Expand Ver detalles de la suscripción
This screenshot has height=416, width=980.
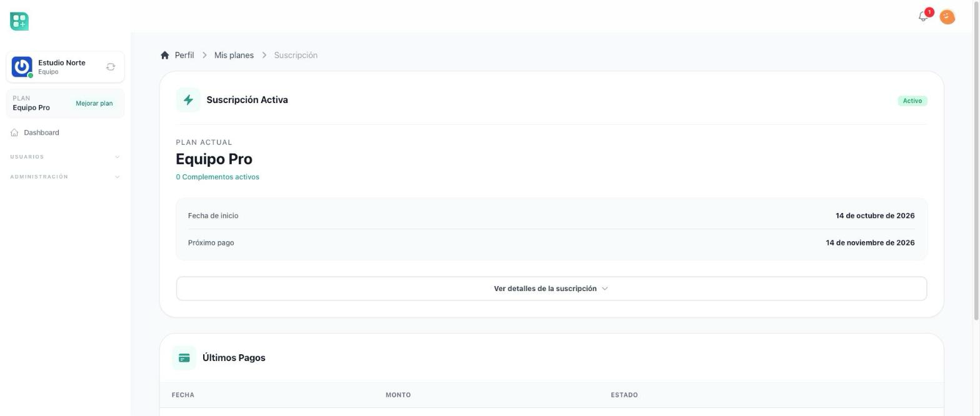coord(551,289)
